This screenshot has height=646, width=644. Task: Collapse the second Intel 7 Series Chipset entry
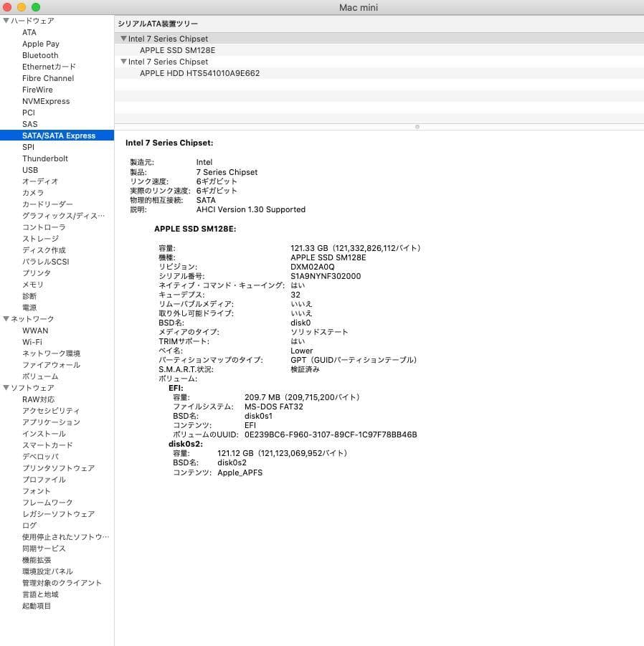coord(123,62)
